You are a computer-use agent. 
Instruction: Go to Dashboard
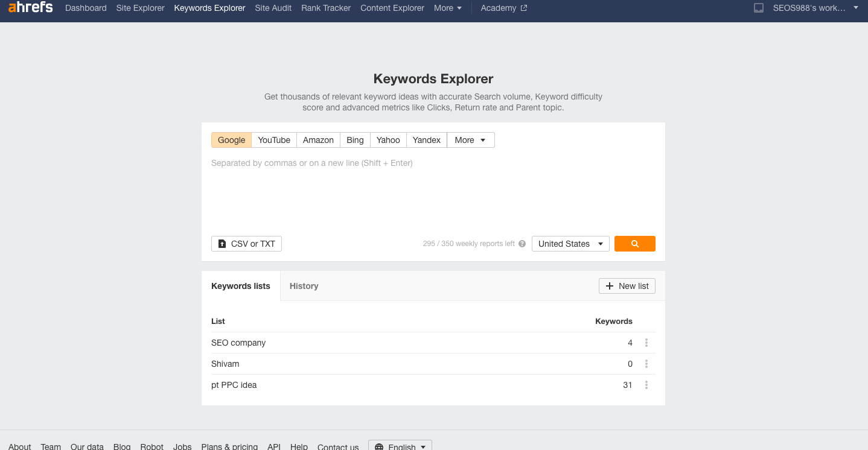[86, 8]
